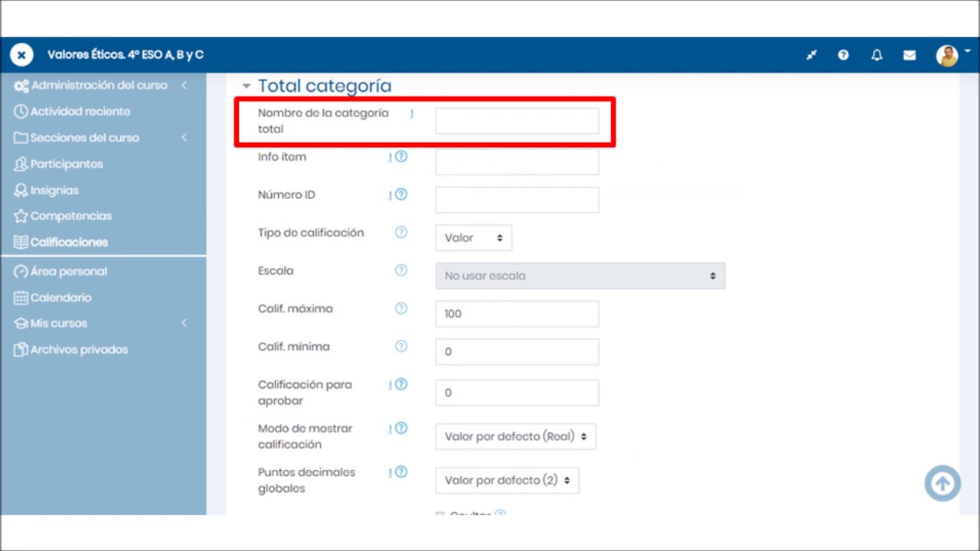Click the Actividad reciente clock icon
Viewport: 980px width, 551px height.
point(21,112)
